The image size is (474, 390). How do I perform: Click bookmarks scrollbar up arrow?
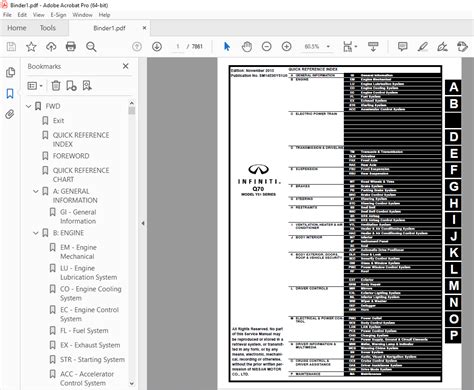coord(132,103)
